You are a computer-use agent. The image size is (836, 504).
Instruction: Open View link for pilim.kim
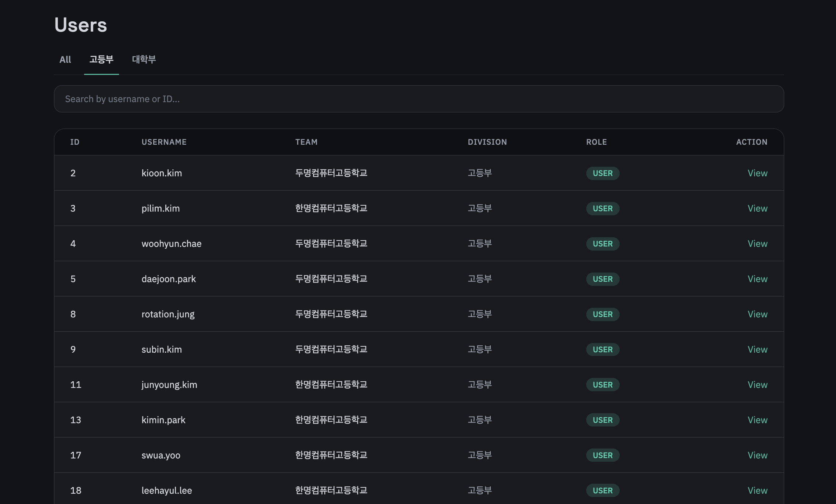point(757,209)
